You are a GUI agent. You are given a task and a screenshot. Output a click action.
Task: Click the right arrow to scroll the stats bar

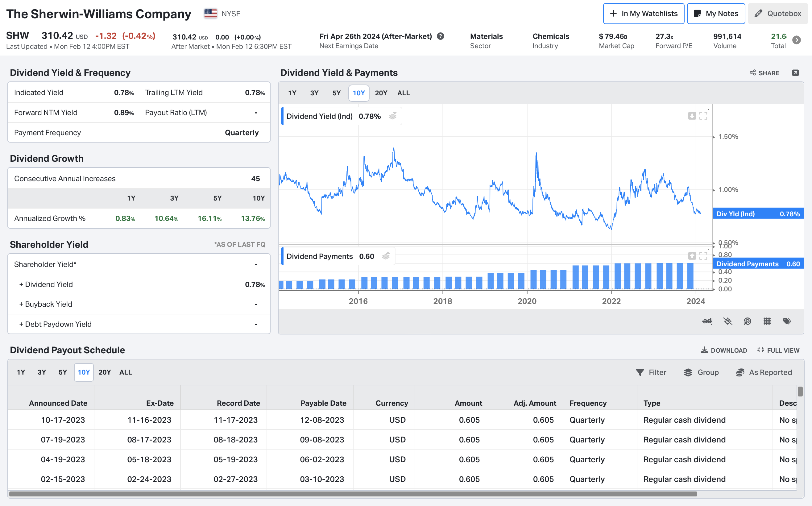click(797, 40)
